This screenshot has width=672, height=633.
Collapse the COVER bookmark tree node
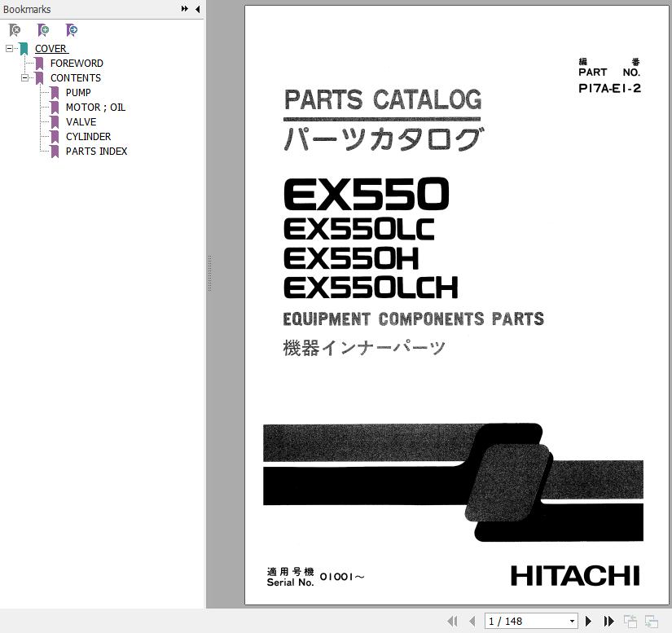point(9,49)
